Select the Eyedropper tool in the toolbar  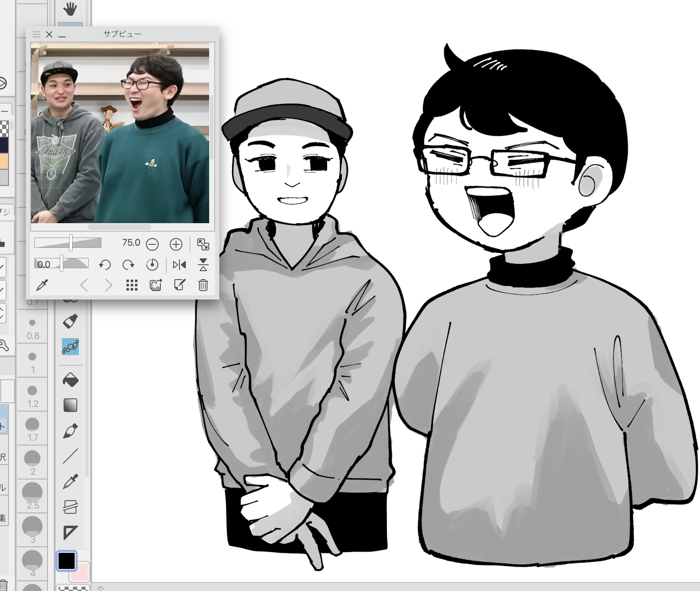[x=70, y=482]
